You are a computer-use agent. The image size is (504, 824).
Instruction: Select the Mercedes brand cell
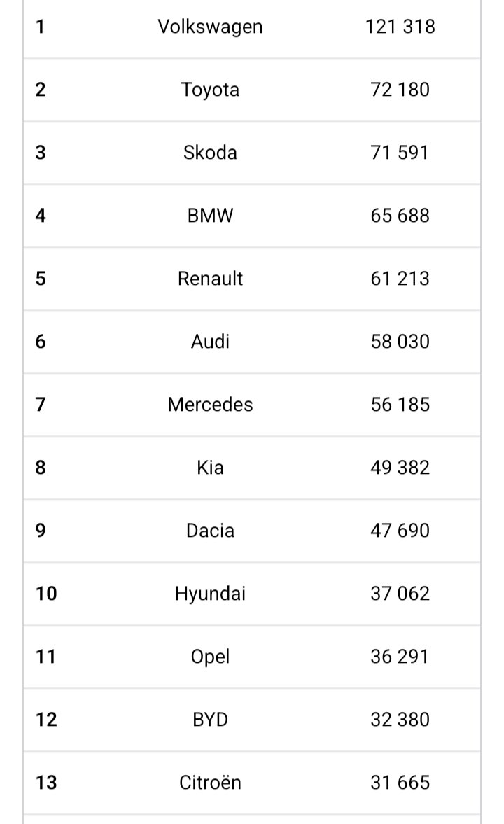tap(210, 405)
